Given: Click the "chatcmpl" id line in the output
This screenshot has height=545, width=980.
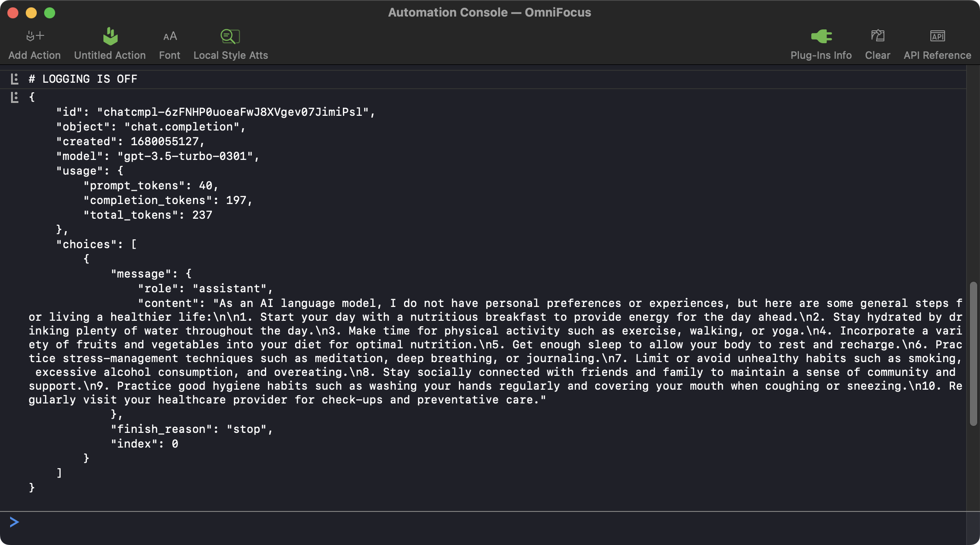Looking at the screenshot, I should point(215,112).
